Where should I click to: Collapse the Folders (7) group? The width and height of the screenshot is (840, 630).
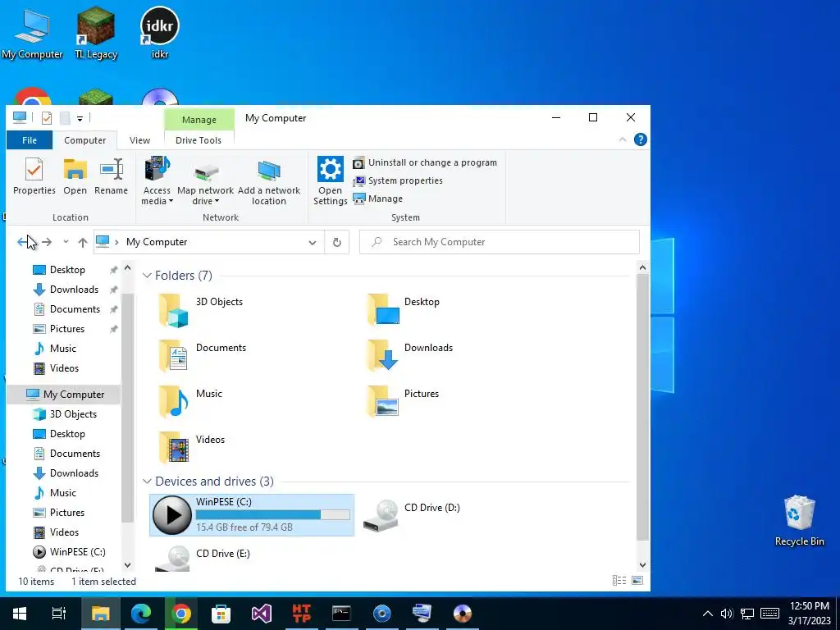click(x=147, y=276)
